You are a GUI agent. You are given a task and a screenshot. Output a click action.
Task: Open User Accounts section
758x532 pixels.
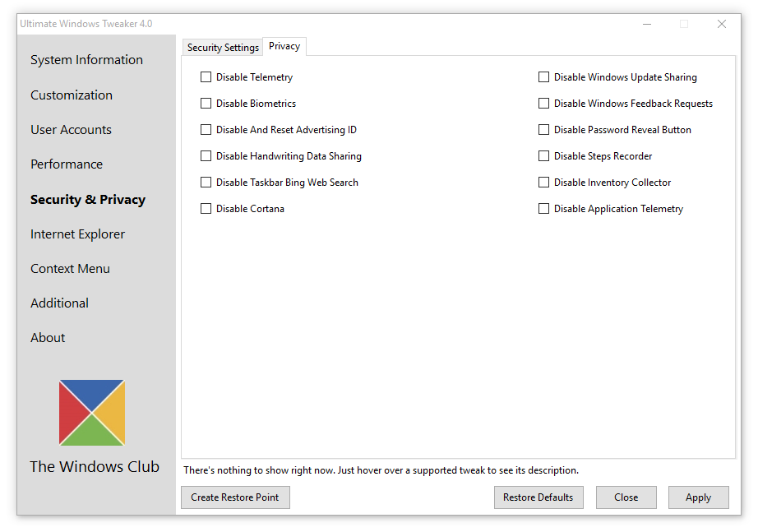[71, 130]
